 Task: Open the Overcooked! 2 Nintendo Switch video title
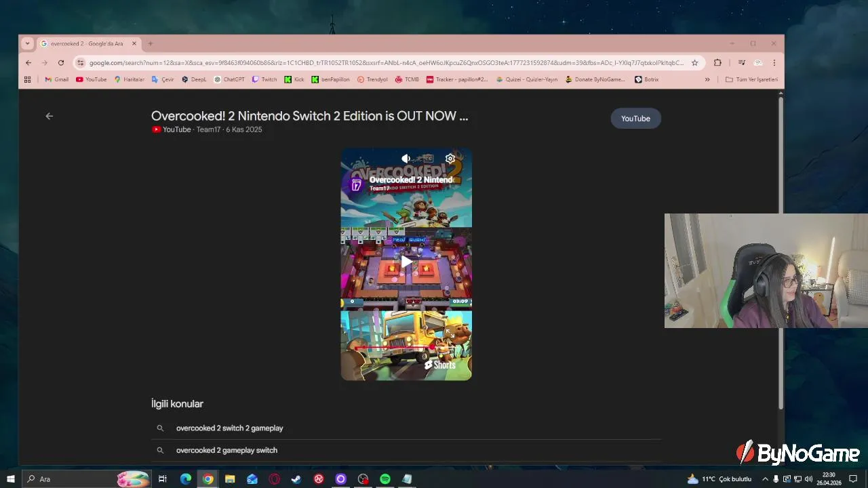(x=309, y=116)
